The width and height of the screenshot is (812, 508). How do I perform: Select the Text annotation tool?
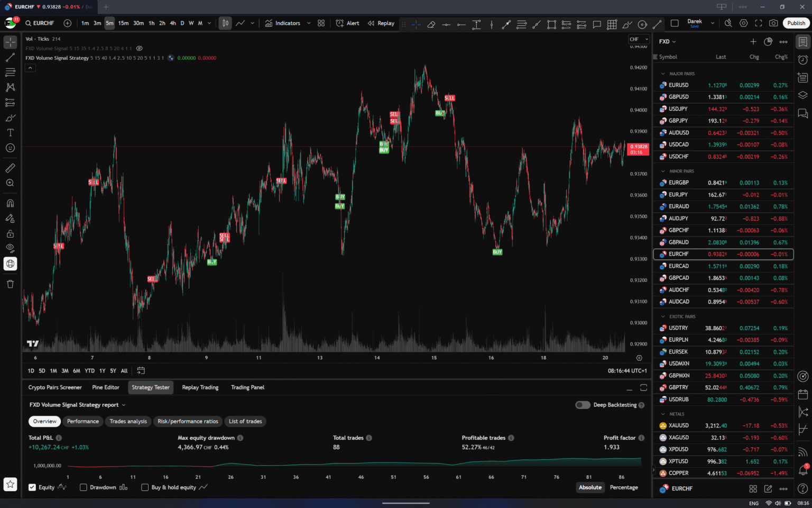10,132
